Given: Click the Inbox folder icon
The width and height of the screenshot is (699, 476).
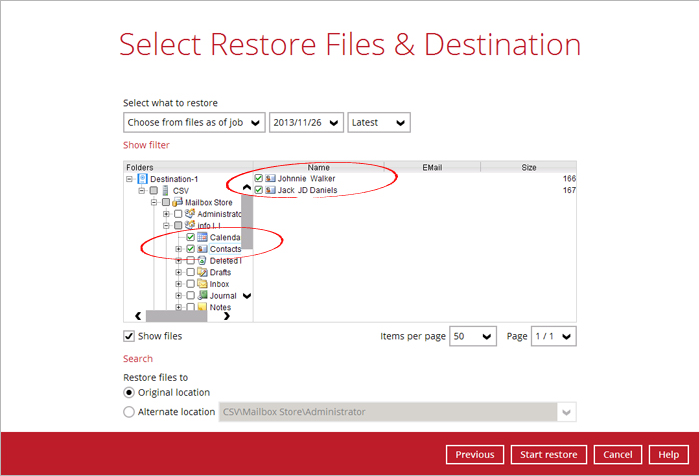Looking at the screenshot, I should click(202, 284).
